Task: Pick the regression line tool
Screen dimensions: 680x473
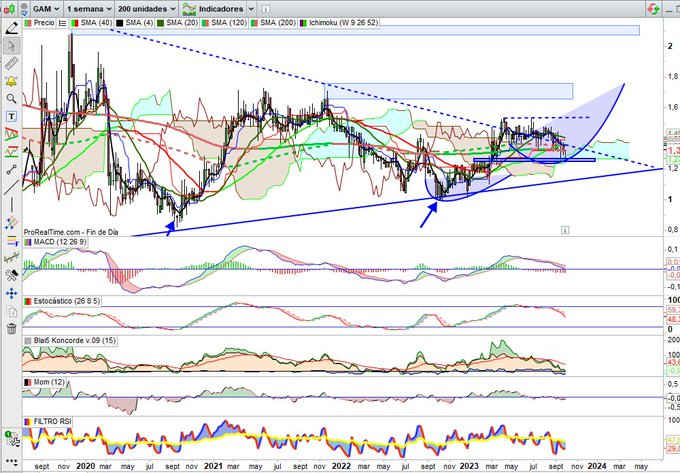Action: coord(12,258)
